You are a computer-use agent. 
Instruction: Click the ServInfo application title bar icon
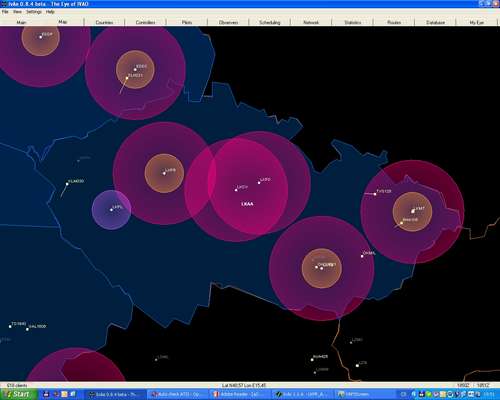click(4, 4)
